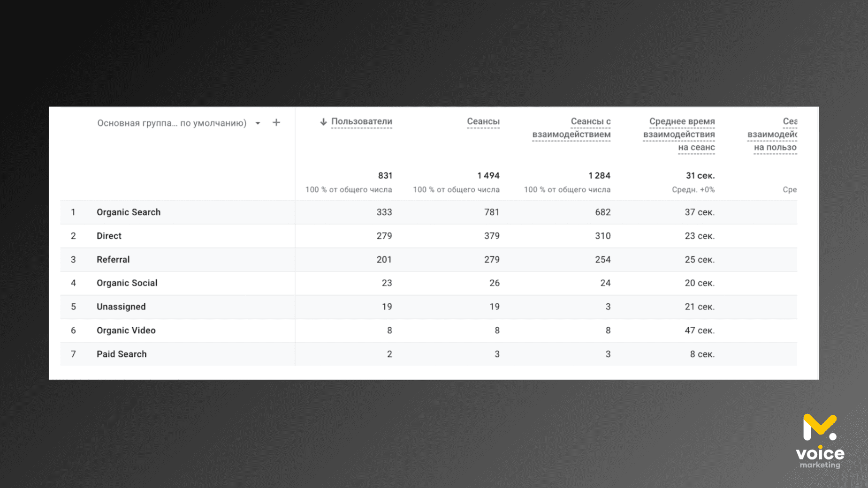Select the Referral channel row
Viewport: 868px width, 488px height.
pos(113,260)
